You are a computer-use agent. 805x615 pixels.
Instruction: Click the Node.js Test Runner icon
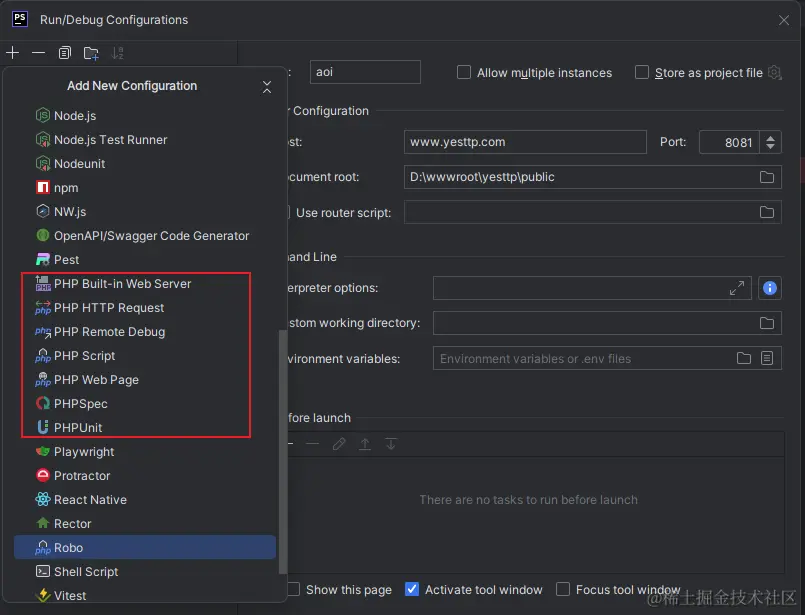43,139
